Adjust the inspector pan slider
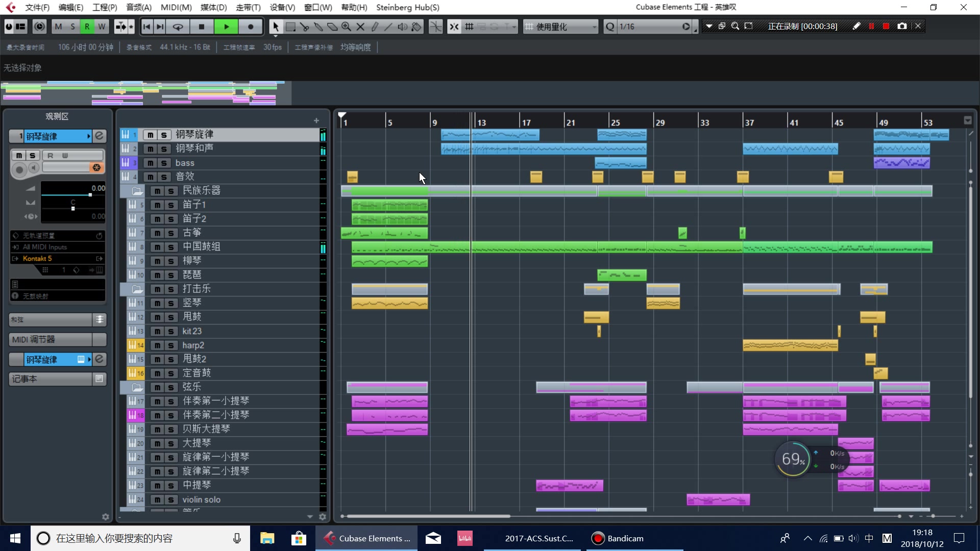Image resolution: width=980 pixels, height=551 pixels. [73, 208]
